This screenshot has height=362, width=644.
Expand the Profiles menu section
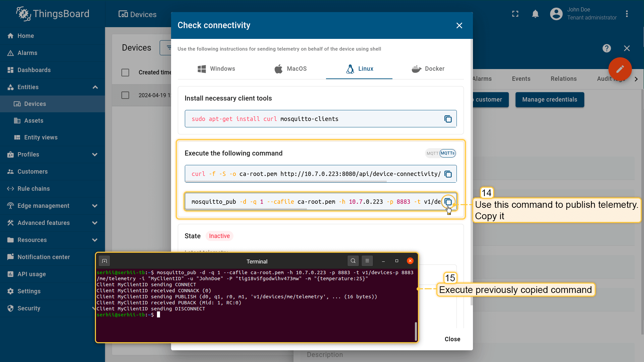point(95,155)
